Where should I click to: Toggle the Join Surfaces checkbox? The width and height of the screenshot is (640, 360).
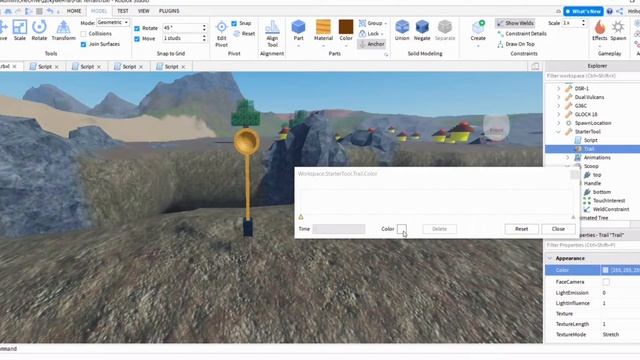[84, 44]
